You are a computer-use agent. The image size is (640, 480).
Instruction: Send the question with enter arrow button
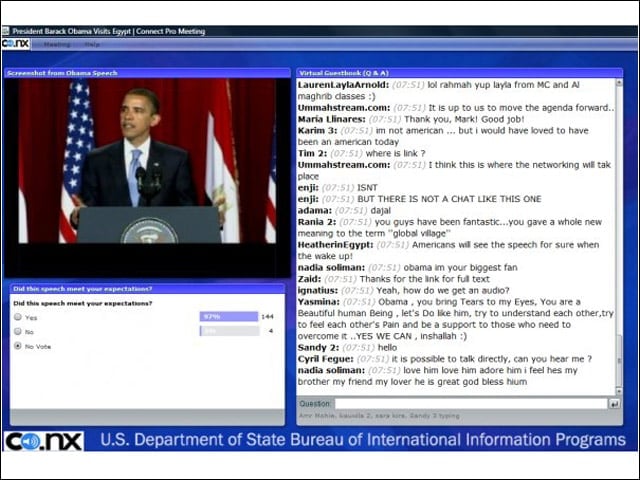614,404
